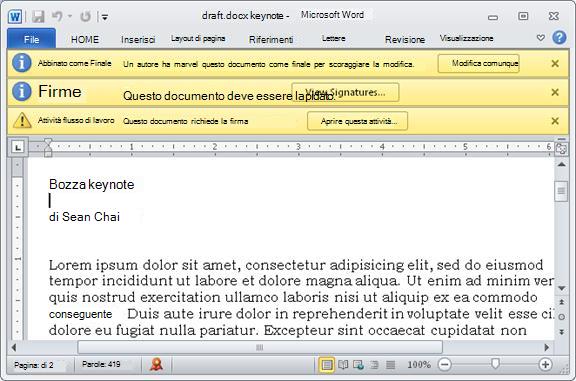Switch to Web Layout view

(x=359, y=365)
